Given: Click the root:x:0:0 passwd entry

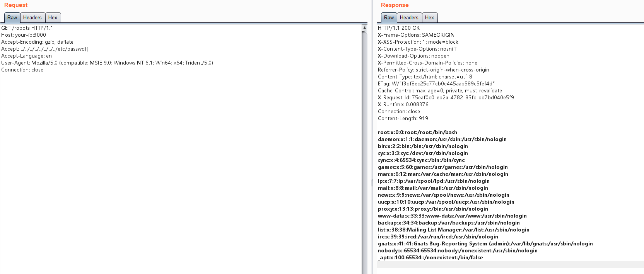Looking at the screenshot, I should [417, 133].
